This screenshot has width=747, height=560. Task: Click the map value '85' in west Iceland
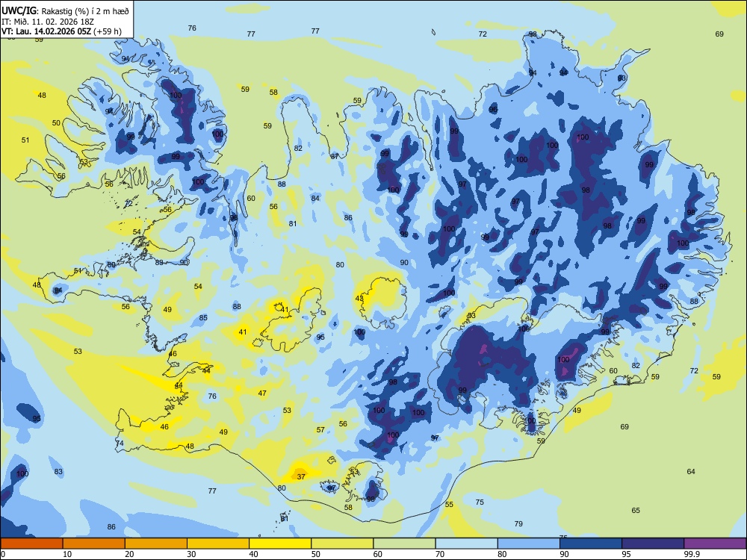(x=203, y=317)
